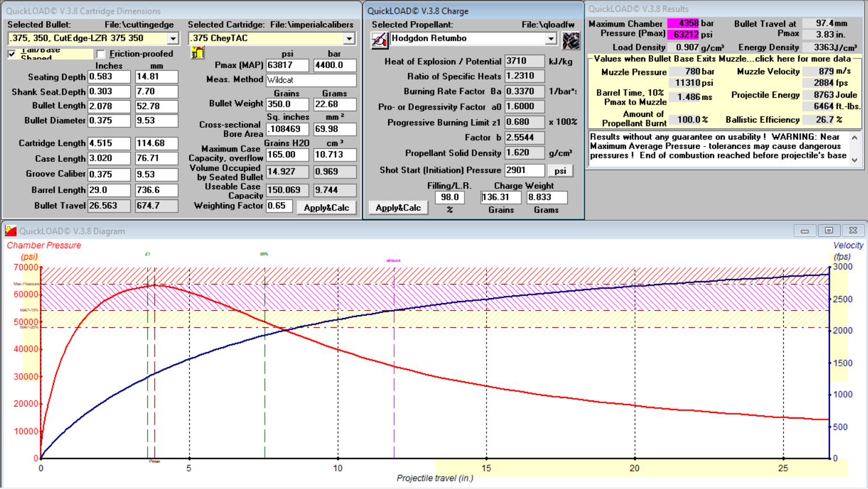
Task: Click the Pmax 63212 psi value
Action: point(683,34)
